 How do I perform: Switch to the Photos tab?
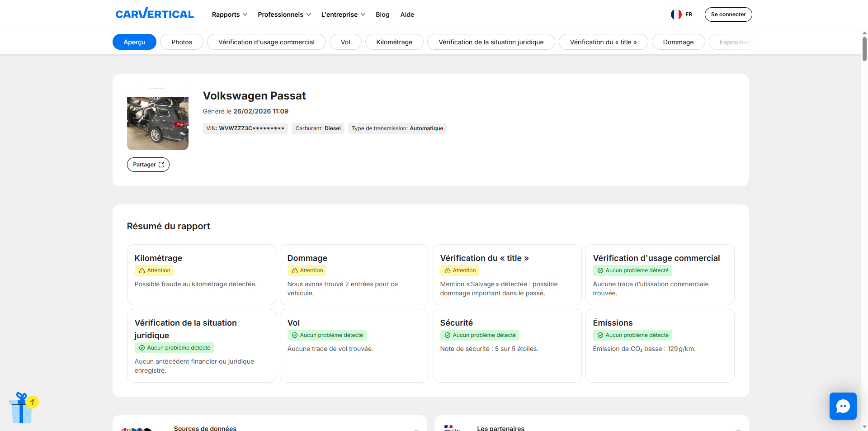click(182, 42)
